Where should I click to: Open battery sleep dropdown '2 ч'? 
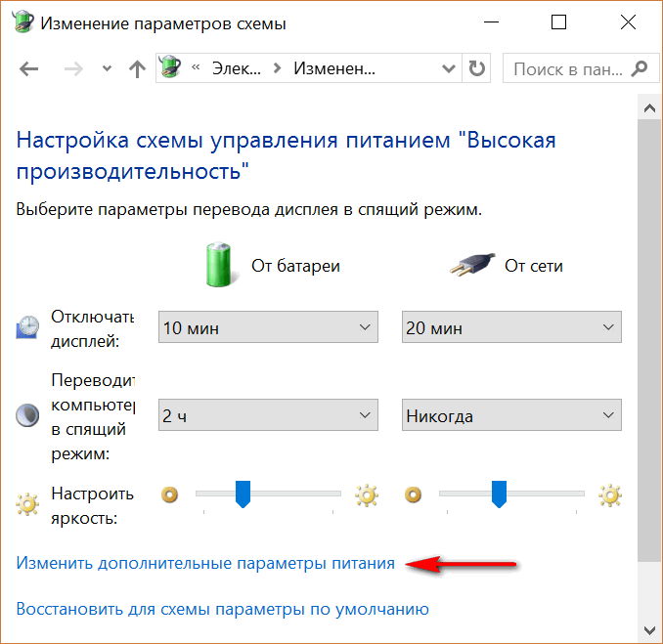(268, 415)
